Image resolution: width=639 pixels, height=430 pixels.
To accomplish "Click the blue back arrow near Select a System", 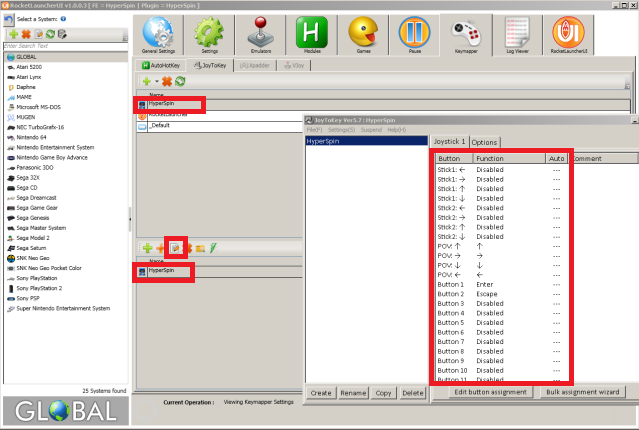I will point(9,19).
